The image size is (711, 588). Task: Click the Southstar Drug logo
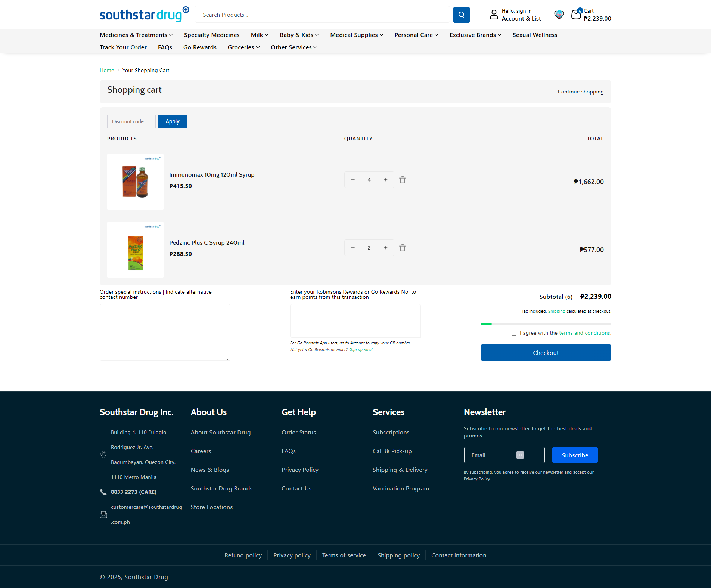[145, 15]
